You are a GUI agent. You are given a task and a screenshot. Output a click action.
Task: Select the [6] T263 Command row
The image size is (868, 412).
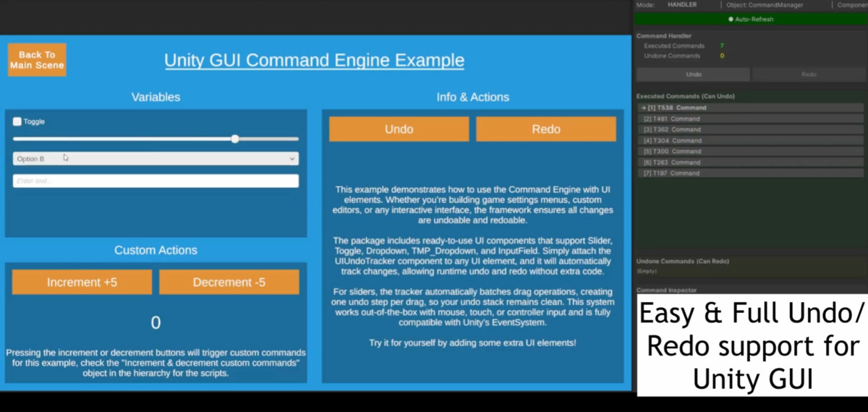(x=750, y=162)
